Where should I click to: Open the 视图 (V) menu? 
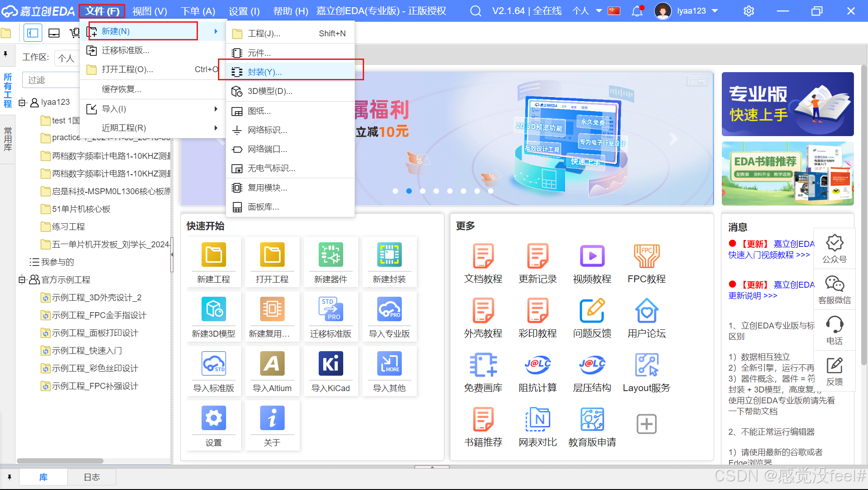pos(149,11)
